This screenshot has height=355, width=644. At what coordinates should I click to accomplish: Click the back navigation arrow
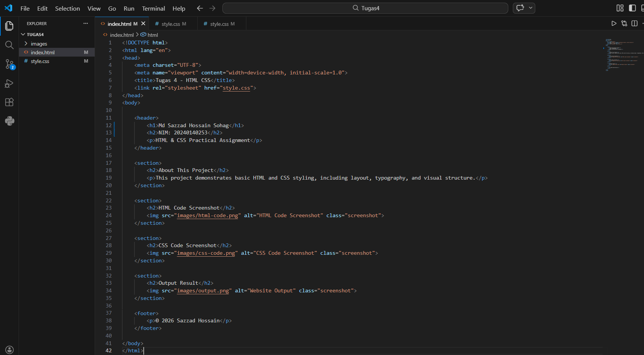(200, 8)
